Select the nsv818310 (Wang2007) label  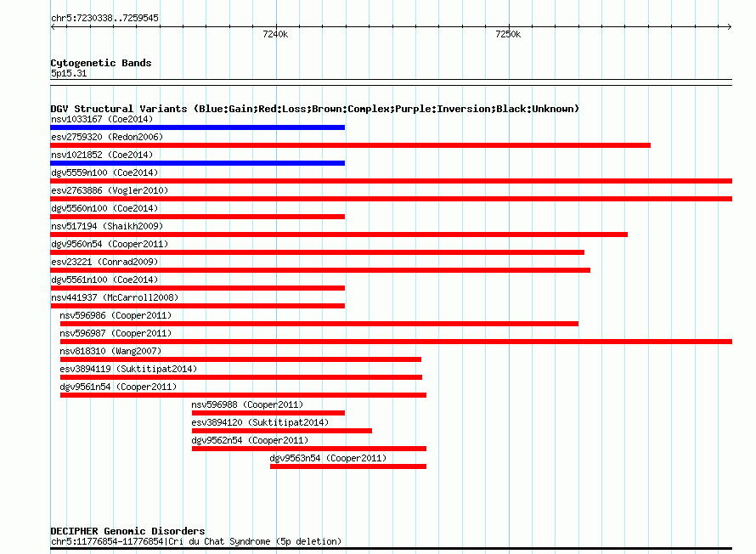point(110,351)
